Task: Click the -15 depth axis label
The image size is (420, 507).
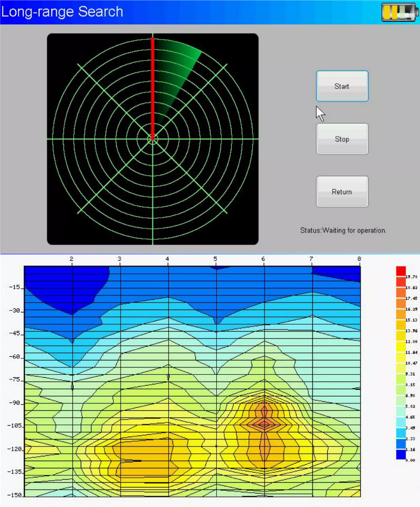Action: click(14, 287)
